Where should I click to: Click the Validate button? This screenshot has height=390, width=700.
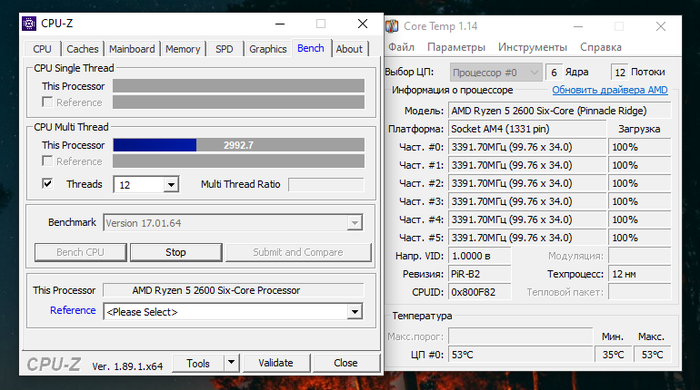pyautogui.click(x=275, y=363)
